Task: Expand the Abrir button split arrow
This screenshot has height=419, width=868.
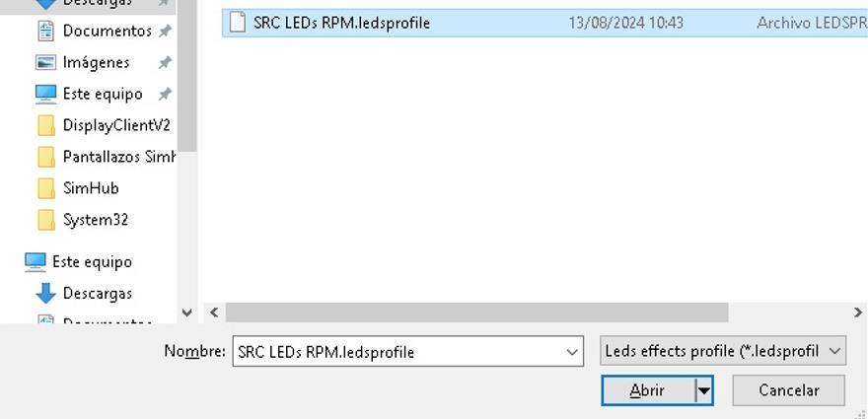Action: coord(703,390)
